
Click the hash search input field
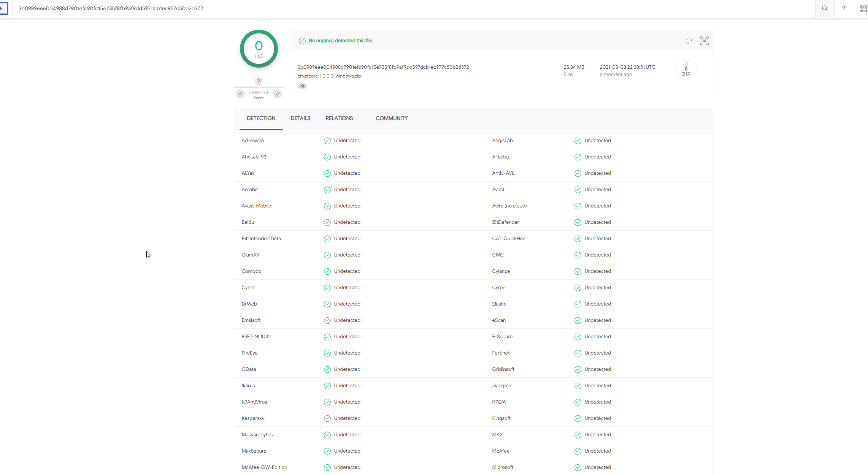[414, 8]
